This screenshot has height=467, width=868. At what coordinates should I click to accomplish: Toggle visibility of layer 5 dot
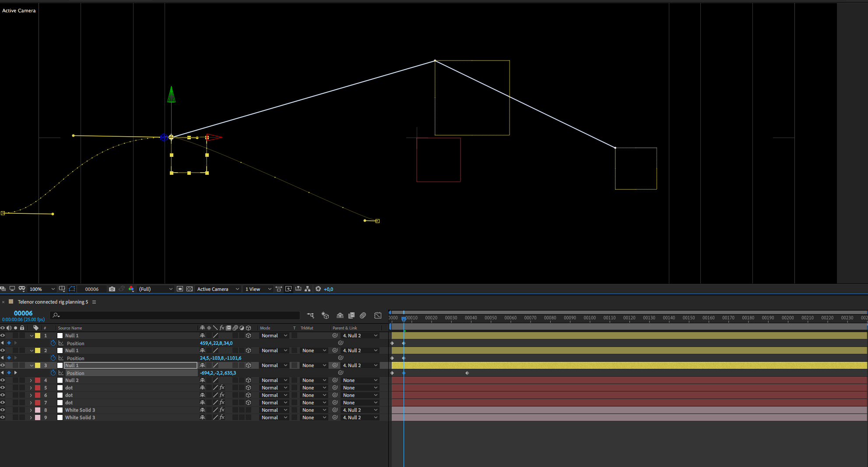(3, 388)
